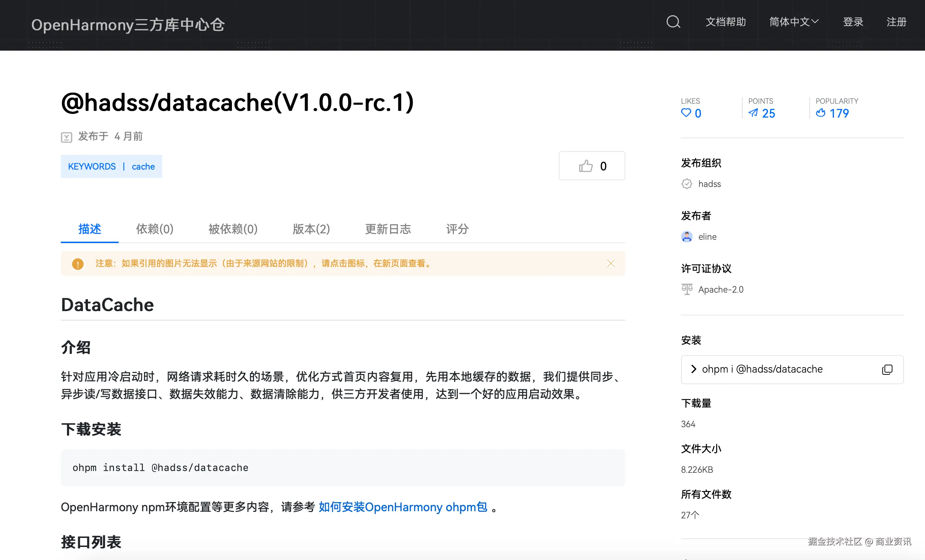The width and height of the screenshot is (925, 560).
Task: Switch to the 依赖(0) tab
Action: [154, 229]
